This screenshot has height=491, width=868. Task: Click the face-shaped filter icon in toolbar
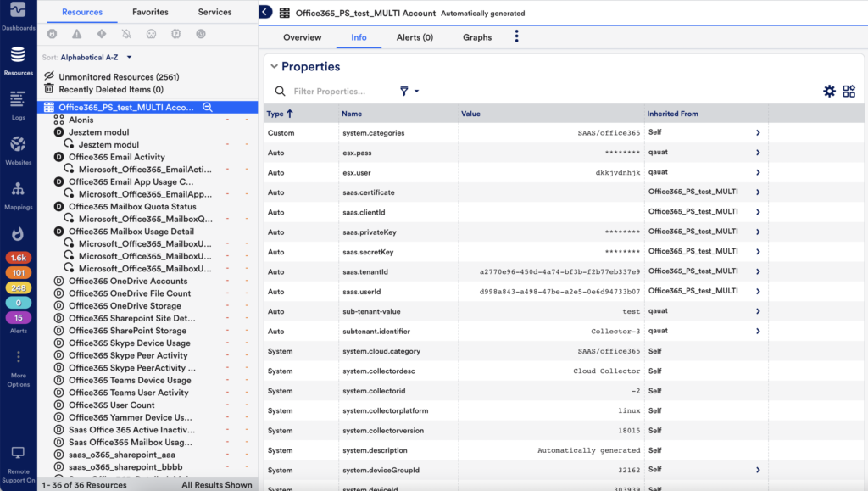(151, 34)
